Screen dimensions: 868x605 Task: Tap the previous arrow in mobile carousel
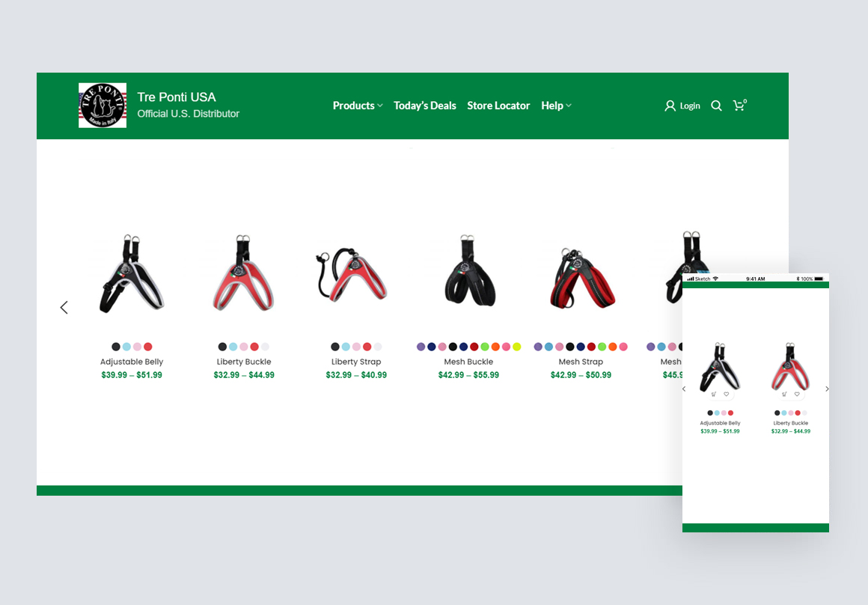(x=684, y=389)
